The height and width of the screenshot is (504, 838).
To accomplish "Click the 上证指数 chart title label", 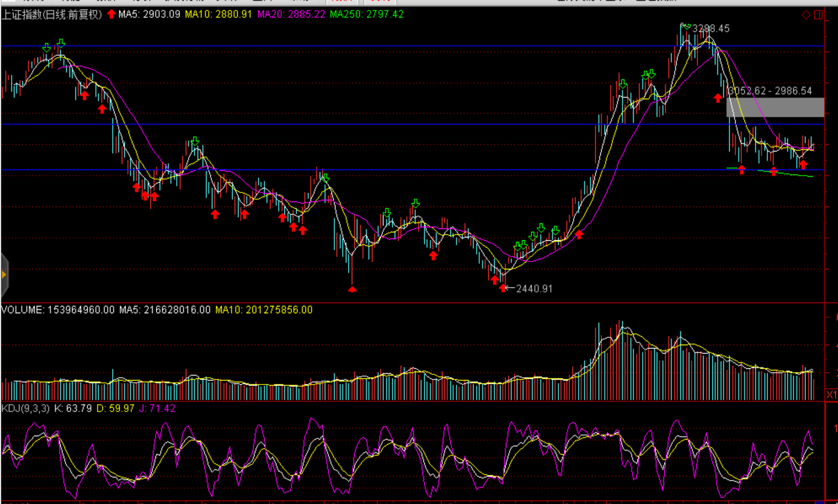I will [52, 15].
